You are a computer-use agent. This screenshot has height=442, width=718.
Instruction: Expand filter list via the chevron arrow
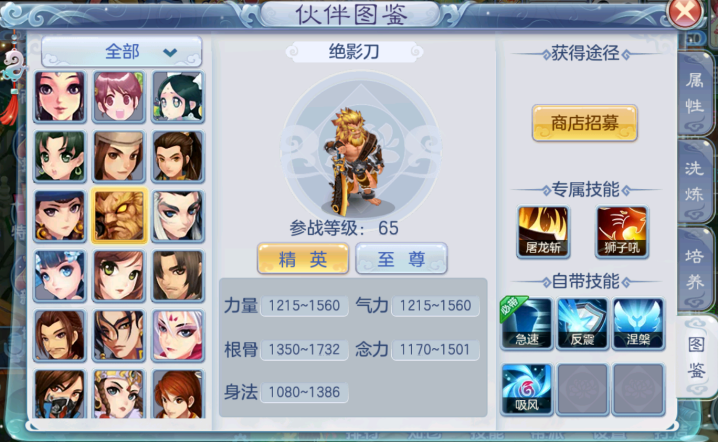click(170, 53)
